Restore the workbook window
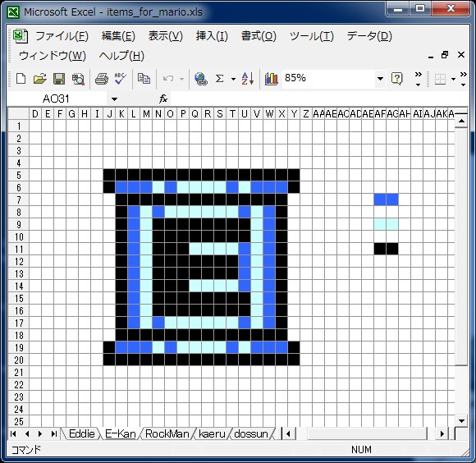 point(445,55)
